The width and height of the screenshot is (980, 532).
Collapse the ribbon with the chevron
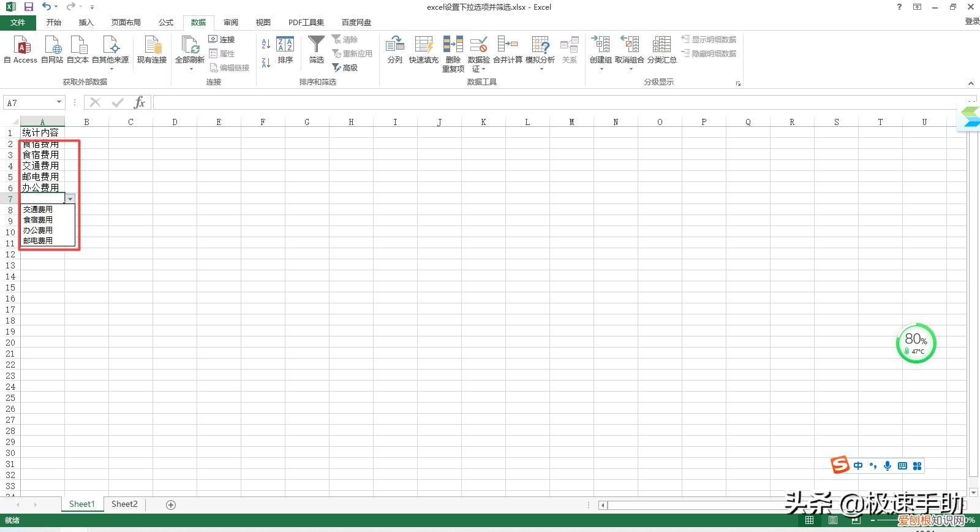[x=971, y=83]
